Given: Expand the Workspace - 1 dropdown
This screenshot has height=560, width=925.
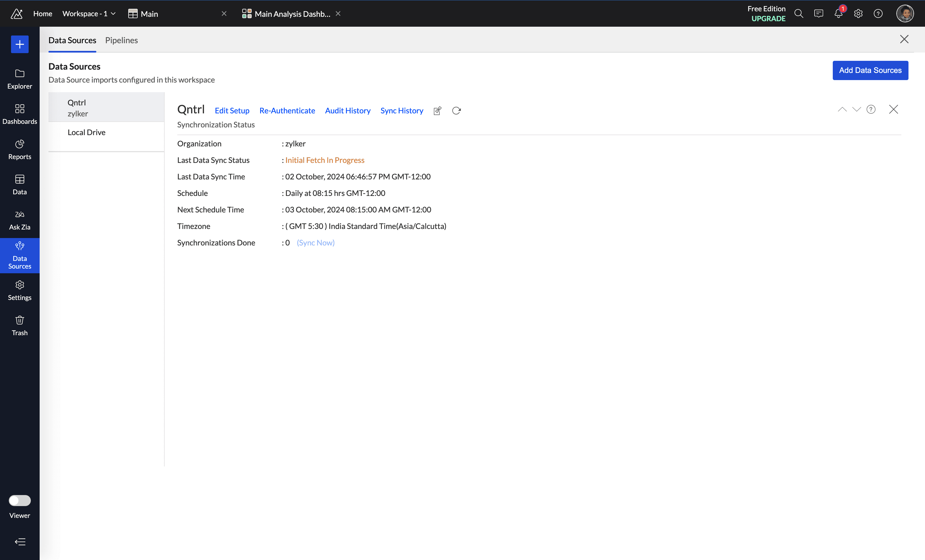Looking at the screenshot, I should (x=89, y=14).
